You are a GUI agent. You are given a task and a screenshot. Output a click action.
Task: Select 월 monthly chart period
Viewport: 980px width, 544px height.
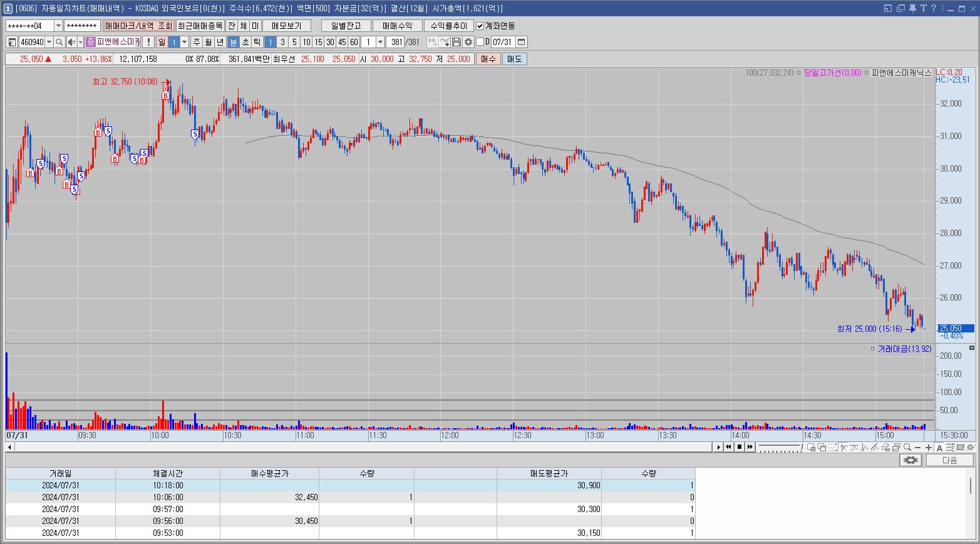208,42
